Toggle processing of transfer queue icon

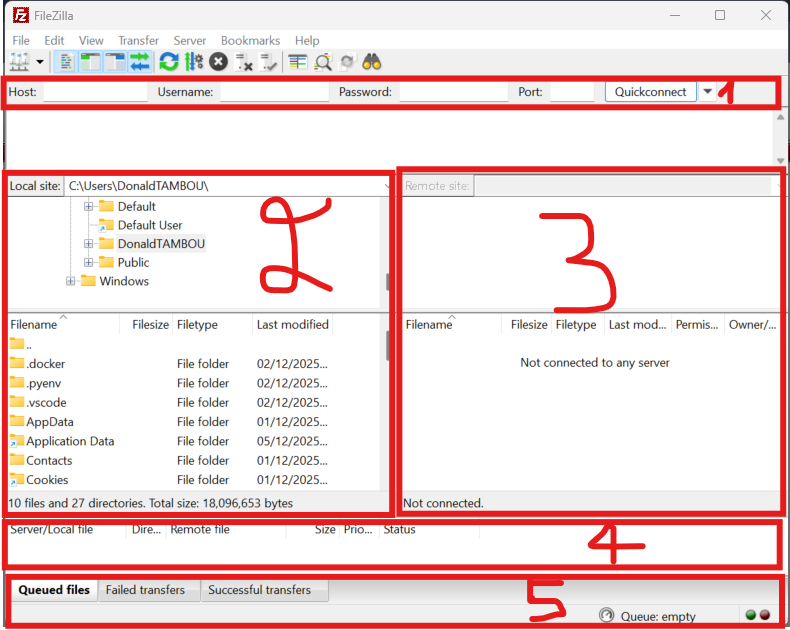[193, 62]
